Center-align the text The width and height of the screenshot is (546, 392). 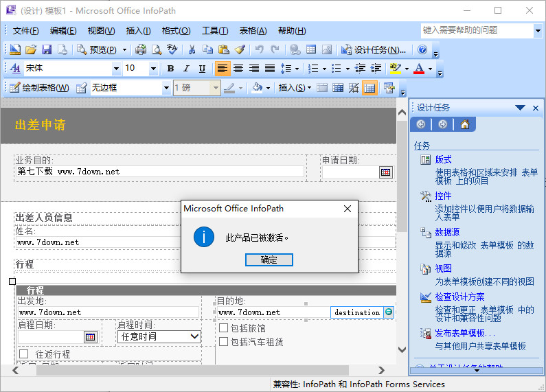[x=238, y=69]
